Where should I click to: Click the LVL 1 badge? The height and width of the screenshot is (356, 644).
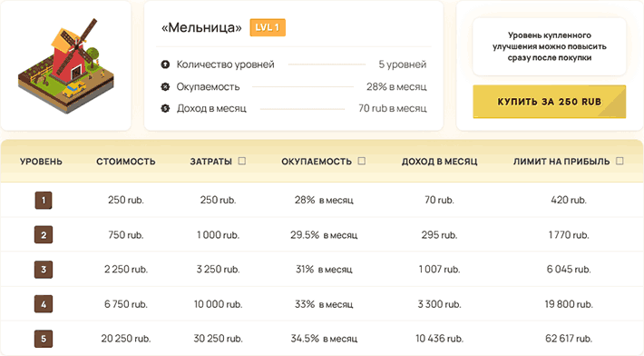tap(268, 27)
